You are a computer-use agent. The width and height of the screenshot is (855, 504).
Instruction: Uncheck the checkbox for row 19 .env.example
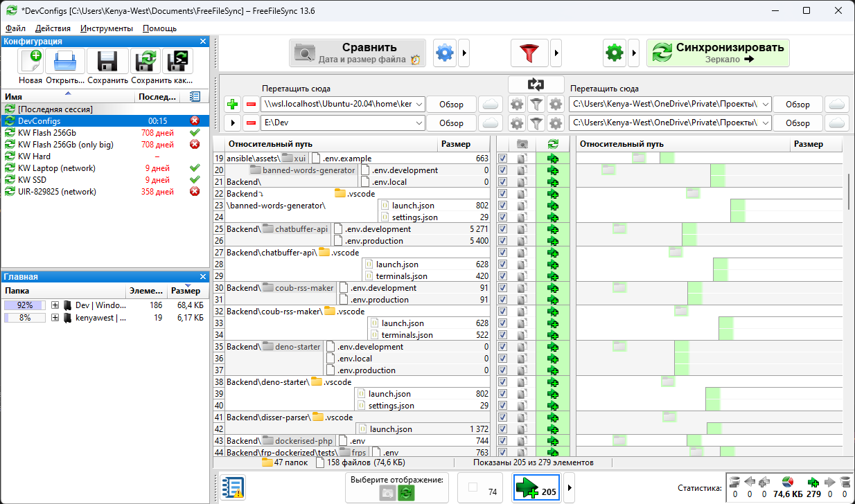point(503,159)
